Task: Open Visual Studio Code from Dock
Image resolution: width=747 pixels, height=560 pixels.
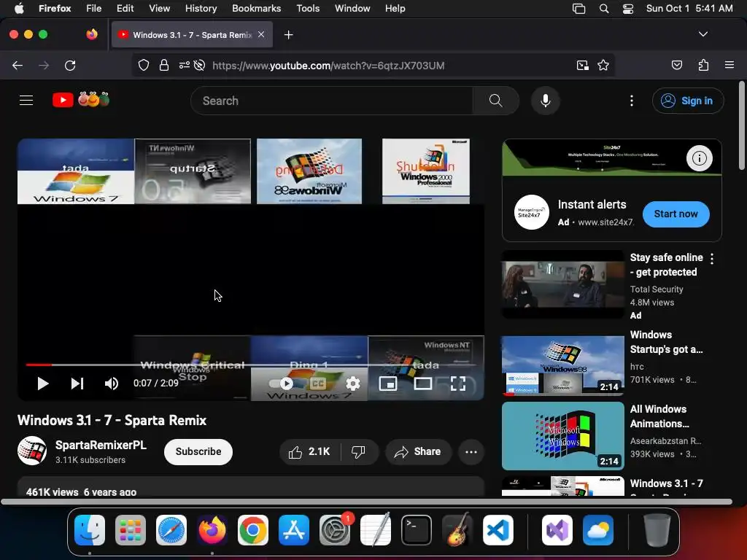Action: click(498, 530)
